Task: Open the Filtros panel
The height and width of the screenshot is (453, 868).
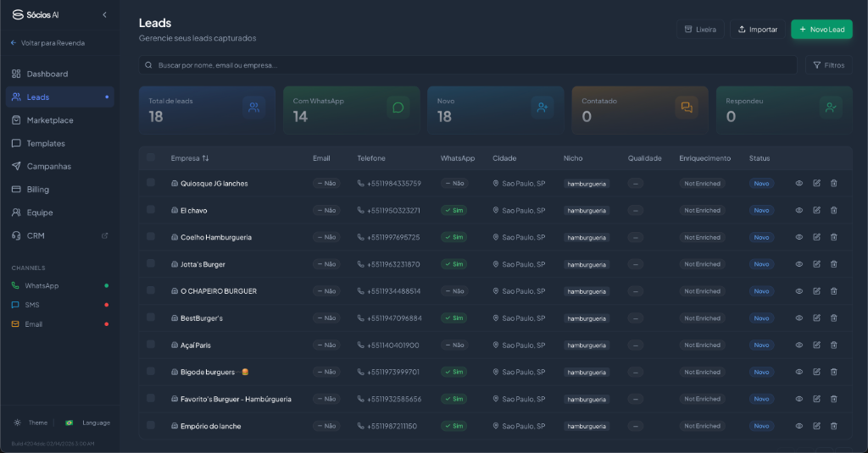Action: [x=829, y=65]
